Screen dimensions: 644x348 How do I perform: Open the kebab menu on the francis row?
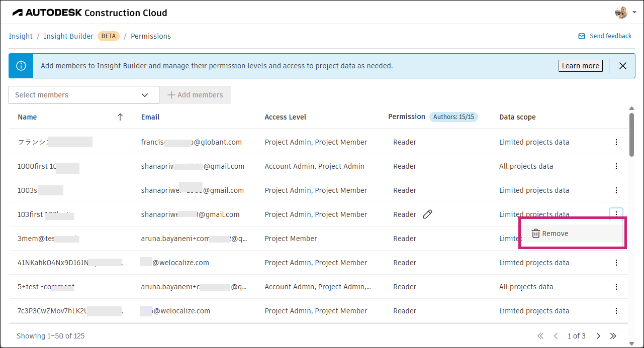(616, 142)
